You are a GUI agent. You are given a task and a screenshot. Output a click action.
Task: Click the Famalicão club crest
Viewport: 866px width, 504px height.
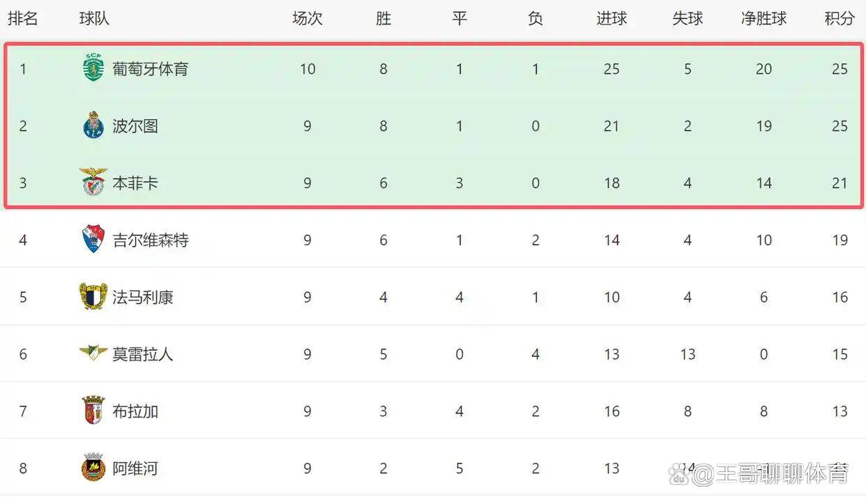click(93, 296)
